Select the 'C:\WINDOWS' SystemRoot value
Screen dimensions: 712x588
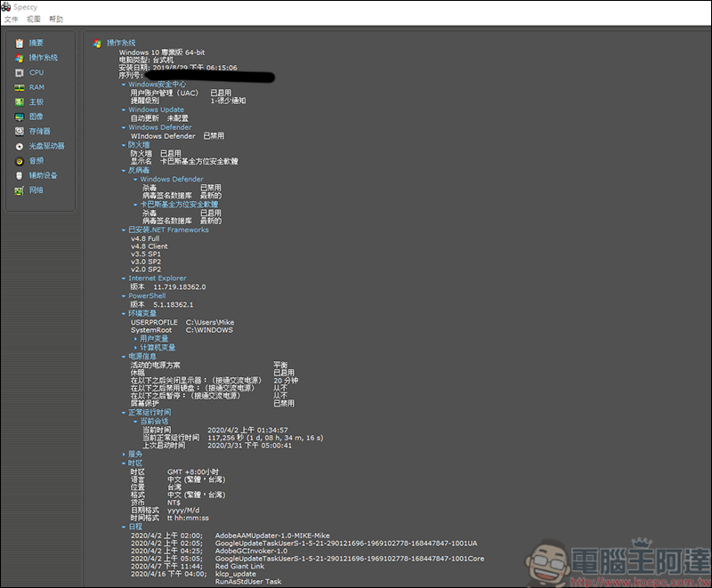coord(209,330)
